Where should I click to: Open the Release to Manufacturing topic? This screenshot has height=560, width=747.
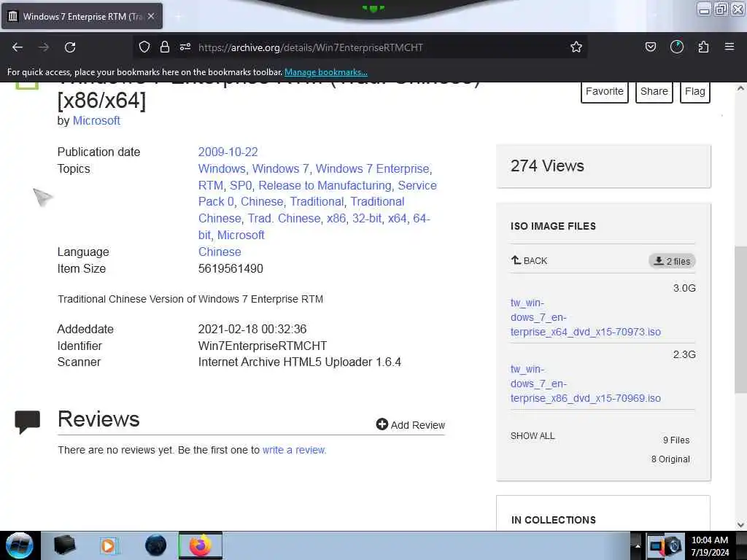coord(325,185)
